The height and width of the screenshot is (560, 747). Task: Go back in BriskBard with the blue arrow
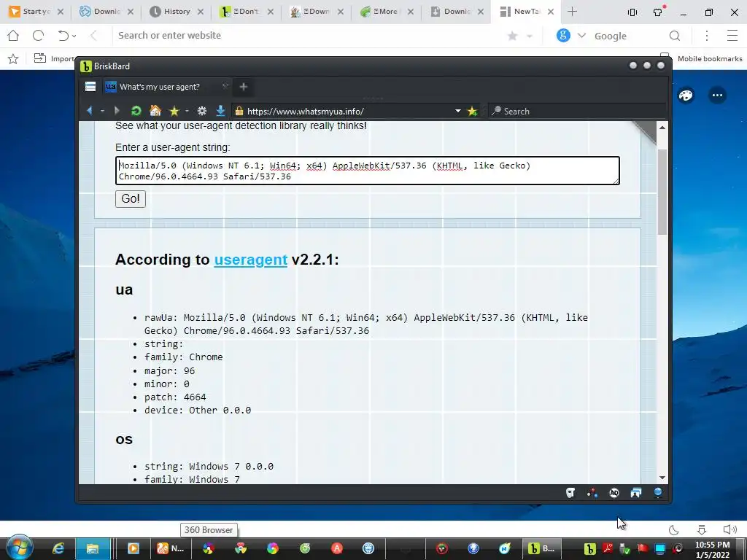pos(90,111)
